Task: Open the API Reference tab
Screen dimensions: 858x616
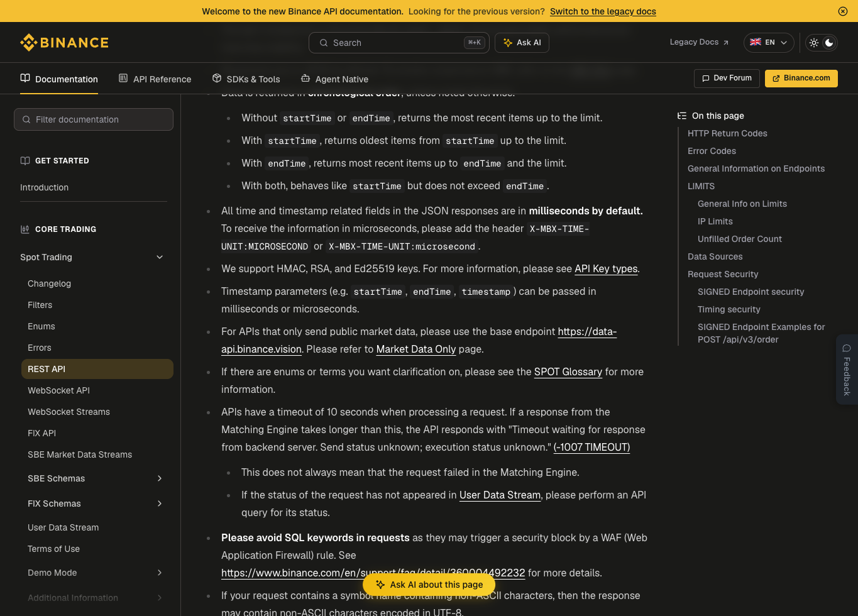Action: 155,79
